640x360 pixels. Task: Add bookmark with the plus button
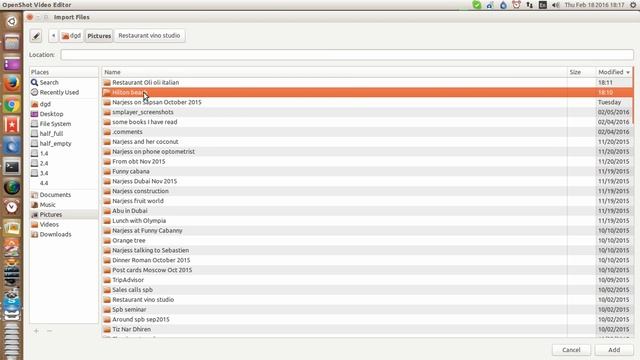coord(36,331)
